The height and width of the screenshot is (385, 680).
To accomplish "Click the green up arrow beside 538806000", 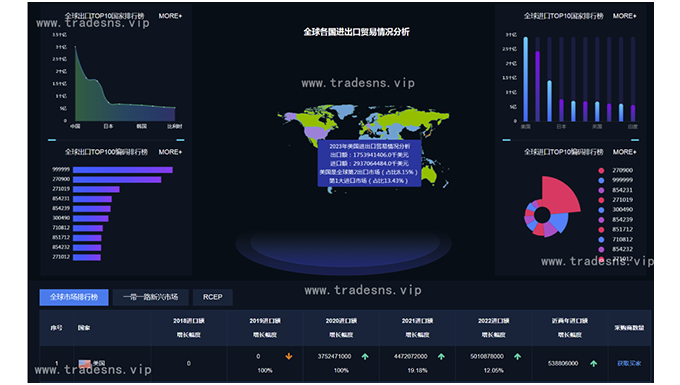I will (594, 363).
